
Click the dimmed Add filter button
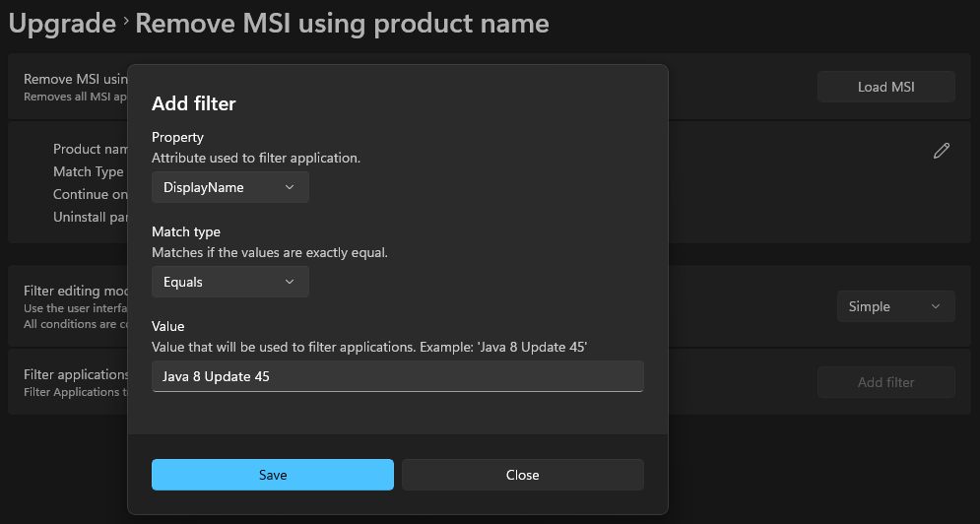pyautogui.click(x=885, y=382)
